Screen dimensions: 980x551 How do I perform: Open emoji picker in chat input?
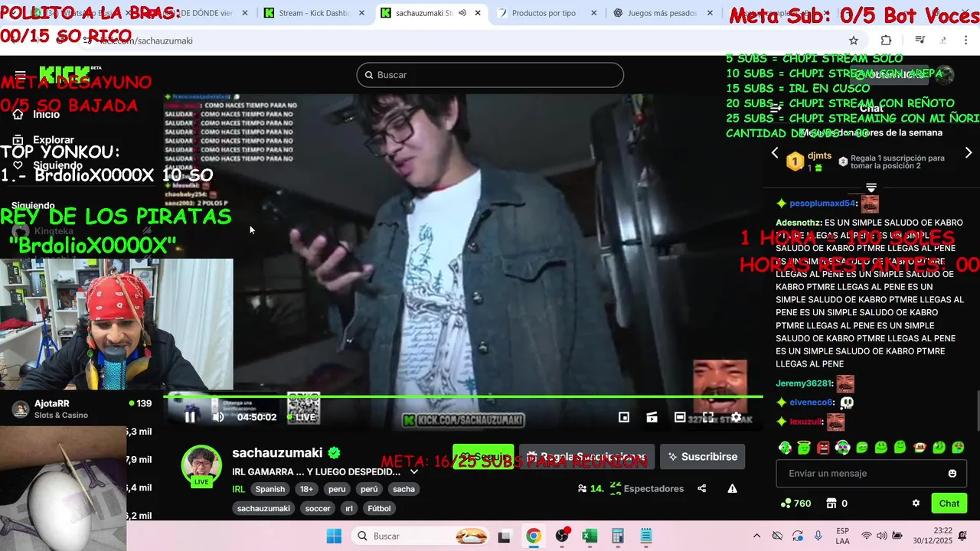point(952,474)
